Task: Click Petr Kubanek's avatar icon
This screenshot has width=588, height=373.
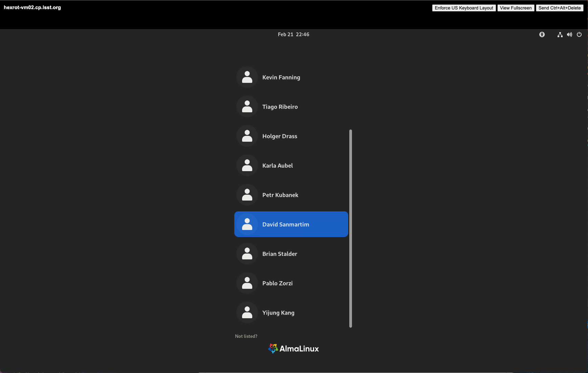Action: (247, 195)
